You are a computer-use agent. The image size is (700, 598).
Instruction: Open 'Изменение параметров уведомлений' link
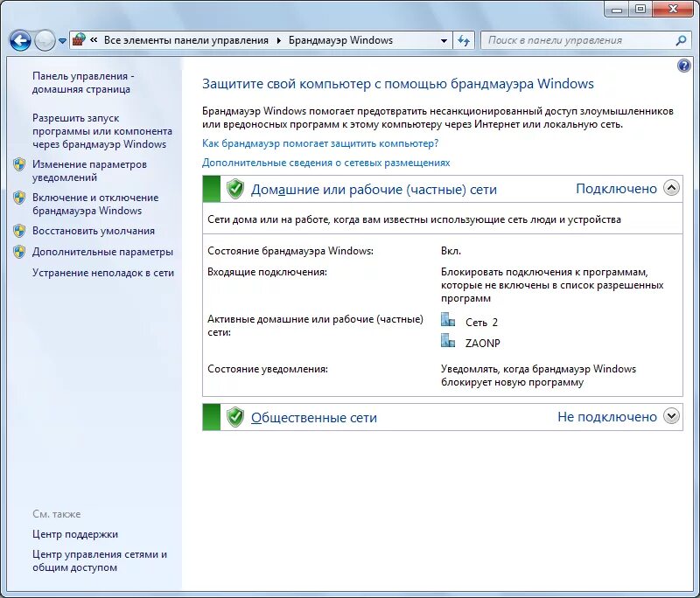[89, 170]
